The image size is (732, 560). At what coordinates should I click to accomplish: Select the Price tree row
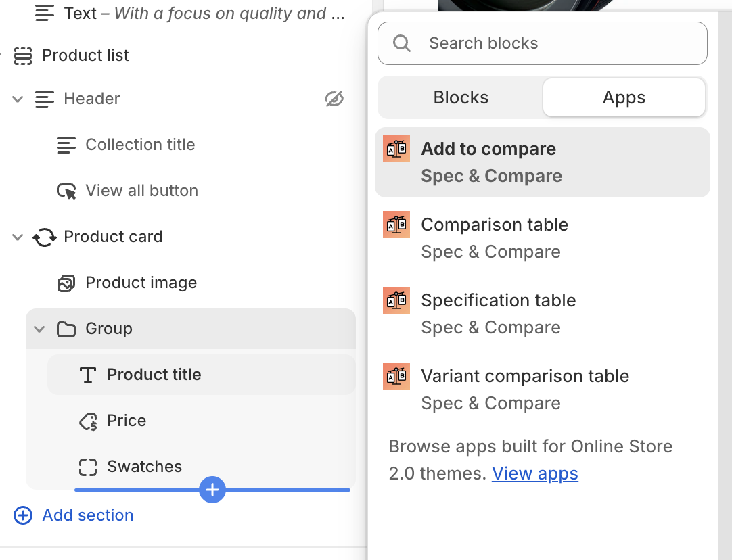point(202,421)
